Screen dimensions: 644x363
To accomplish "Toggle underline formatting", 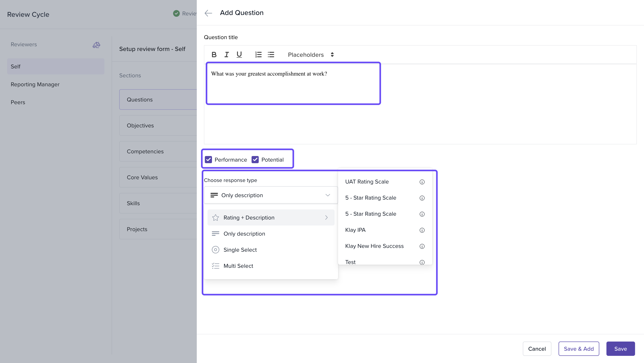I will click(x=239, y=55).
